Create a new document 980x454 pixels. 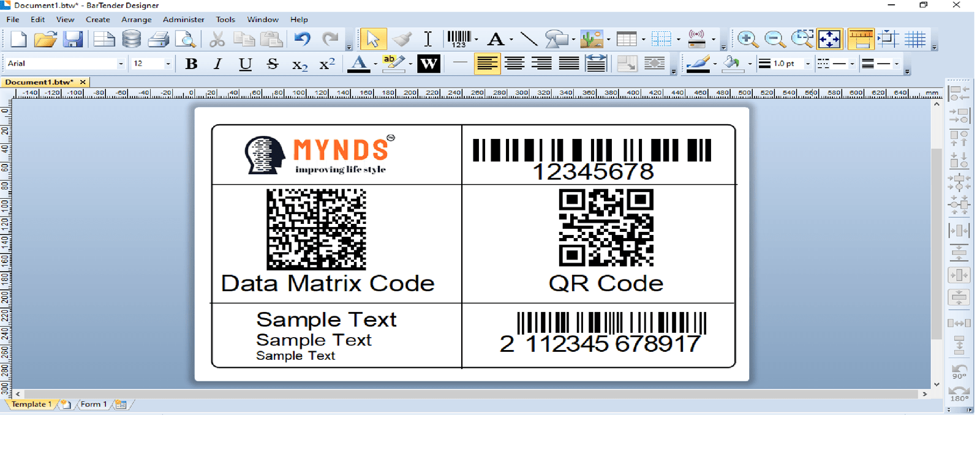(18, 39)
